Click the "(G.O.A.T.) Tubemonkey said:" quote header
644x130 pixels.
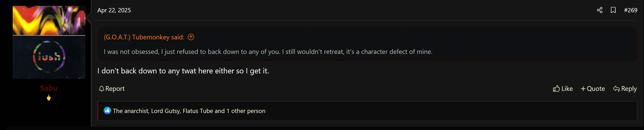tap(144, 37)
